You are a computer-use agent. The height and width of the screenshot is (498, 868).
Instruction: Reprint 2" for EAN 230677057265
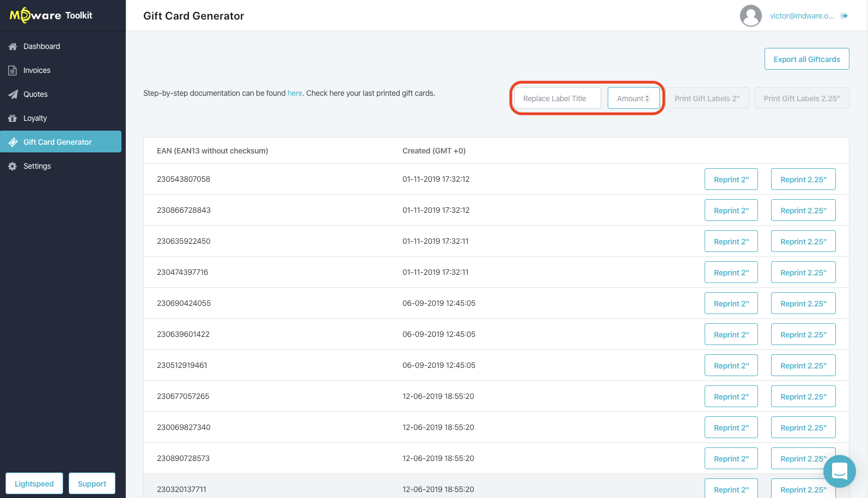tap(731, 396)
